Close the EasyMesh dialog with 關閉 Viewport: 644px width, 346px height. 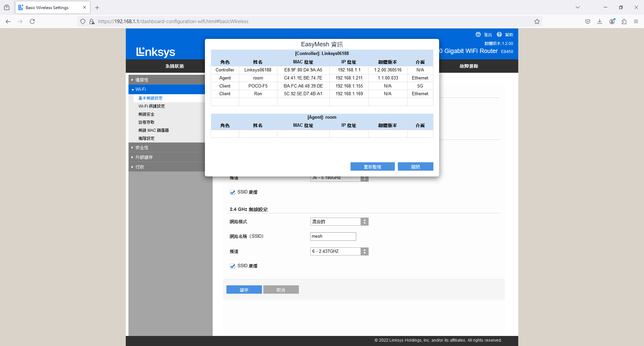coord(415,167)
